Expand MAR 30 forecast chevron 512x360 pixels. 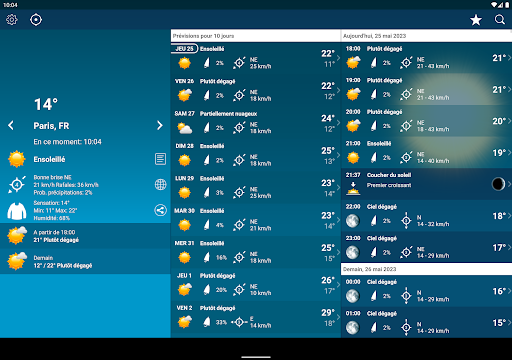tap(338, 220)
